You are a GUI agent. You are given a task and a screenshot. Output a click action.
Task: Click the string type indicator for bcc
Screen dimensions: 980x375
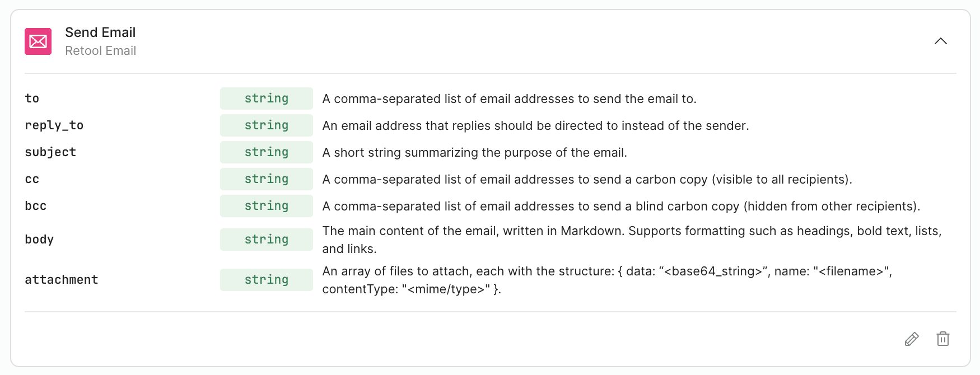coord(266,205)
